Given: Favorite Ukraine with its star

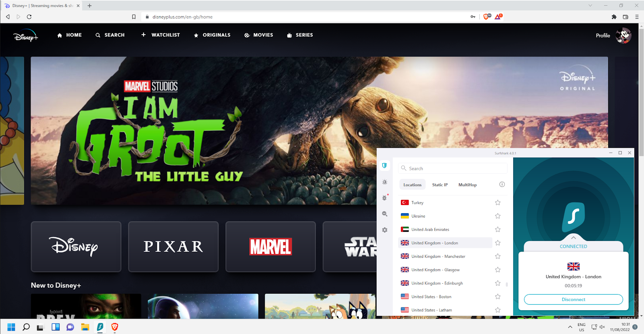Looking at the screenshot, I should (x=498, y=216).
